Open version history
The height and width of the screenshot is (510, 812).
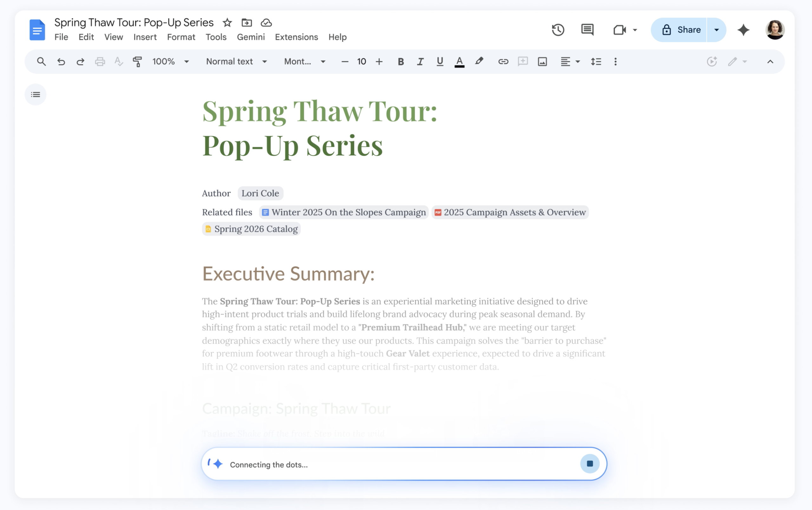click(x=558, y=30)
